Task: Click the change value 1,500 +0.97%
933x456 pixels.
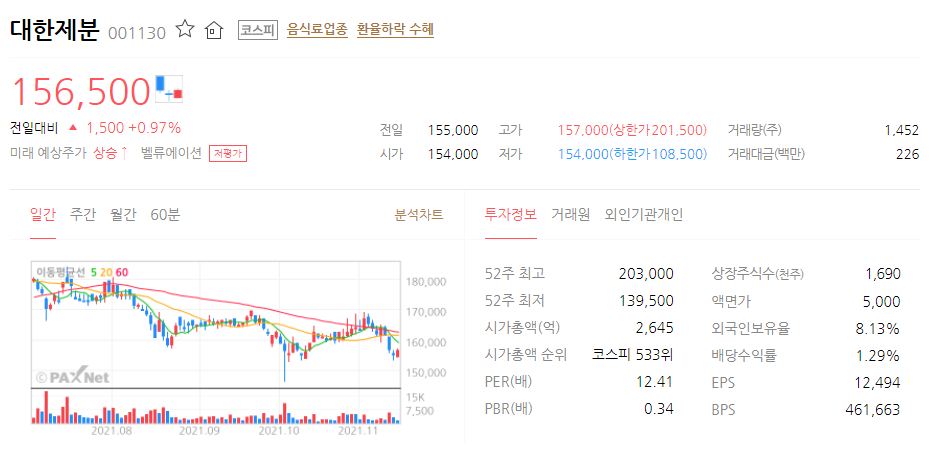Action: [x=134, y=128]
